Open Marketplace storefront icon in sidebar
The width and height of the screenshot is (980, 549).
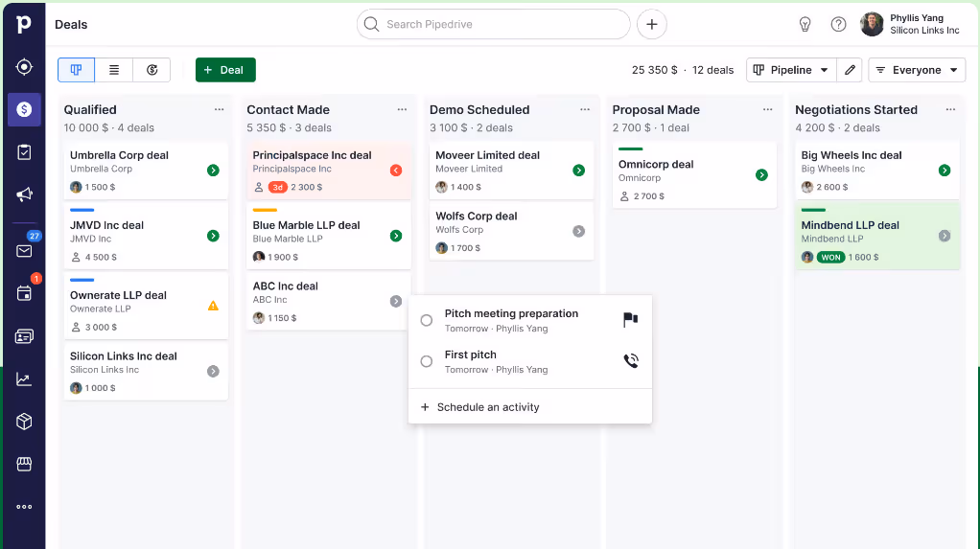(x=24, y=464)
